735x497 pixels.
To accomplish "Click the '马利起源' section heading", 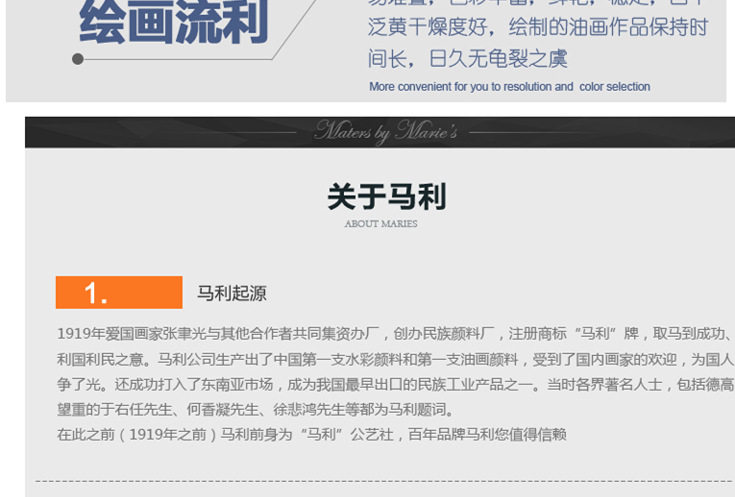I will [x=232, y=294].
